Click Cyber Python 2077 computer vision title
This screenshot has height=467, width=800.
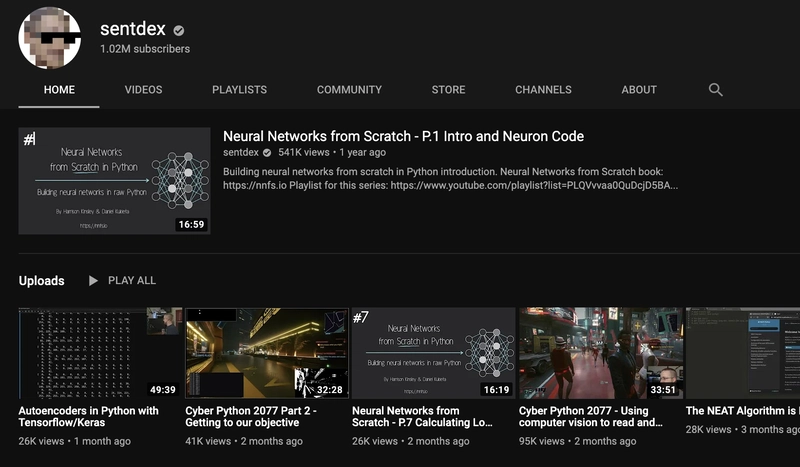[590, 416]
